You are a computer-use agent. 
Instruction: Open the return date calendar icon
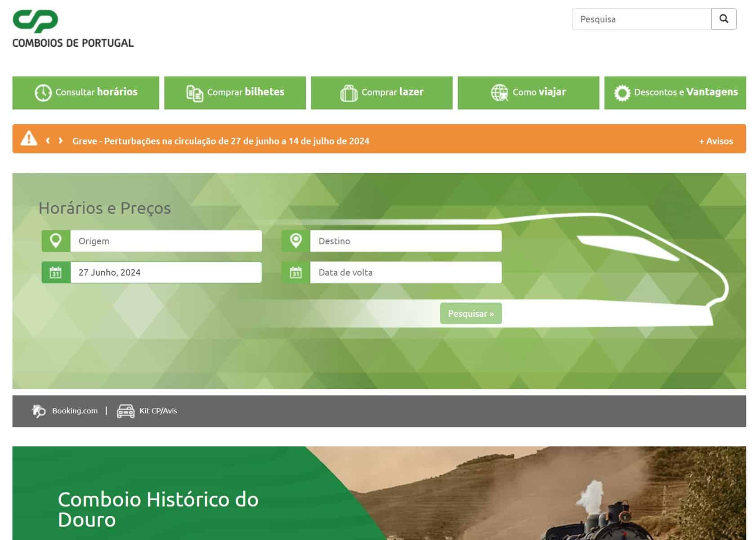point(295,273)
